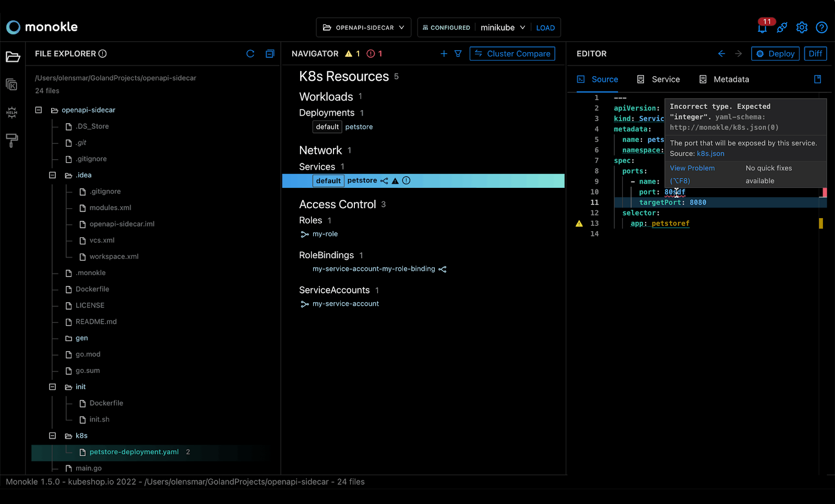Click the plugin connector icon in header
This screenshot has width=835, height=504.
[782, 28]
